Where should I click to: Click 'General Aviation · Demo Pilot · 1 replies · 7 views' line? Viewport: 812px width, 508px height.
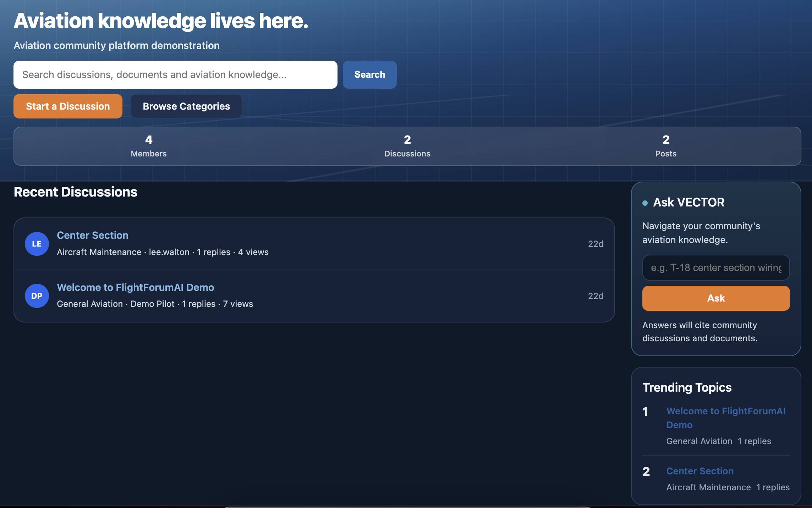click(155, 304)
